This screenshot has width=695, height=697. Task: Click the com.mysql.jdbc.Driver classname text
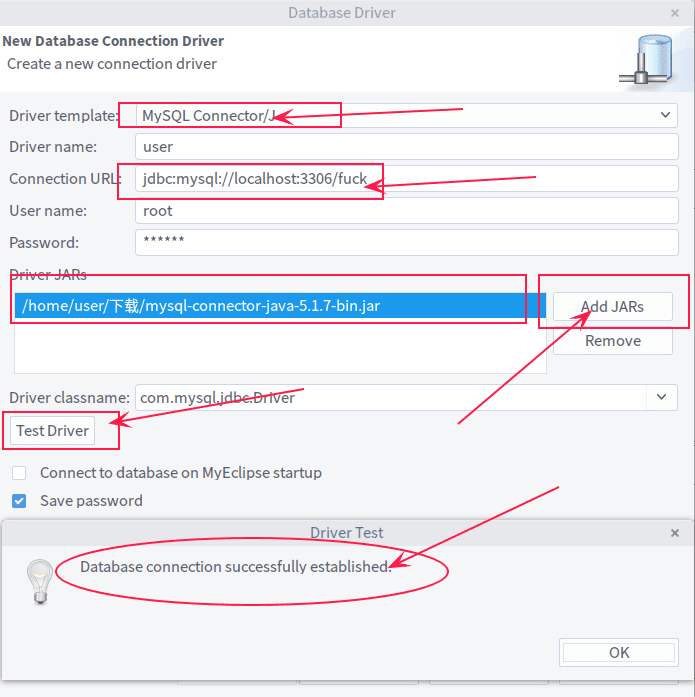click(217, 397)
